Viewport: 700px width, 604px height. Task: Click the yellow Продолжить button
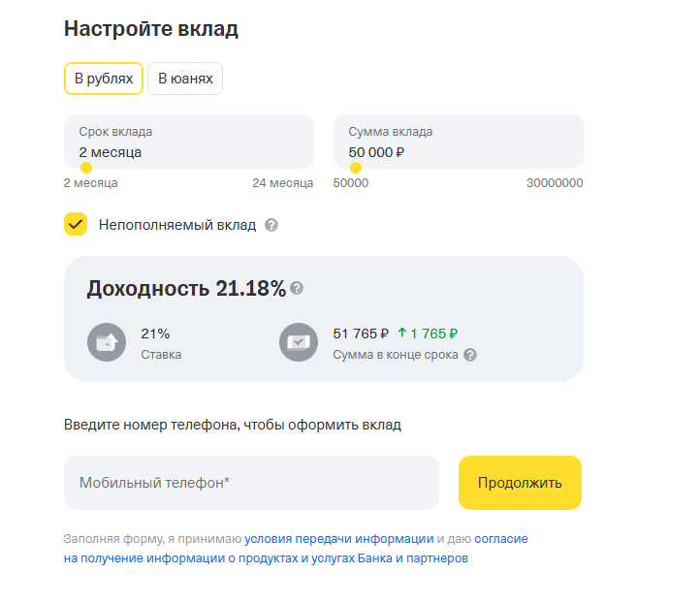click(x=520, y=483)
